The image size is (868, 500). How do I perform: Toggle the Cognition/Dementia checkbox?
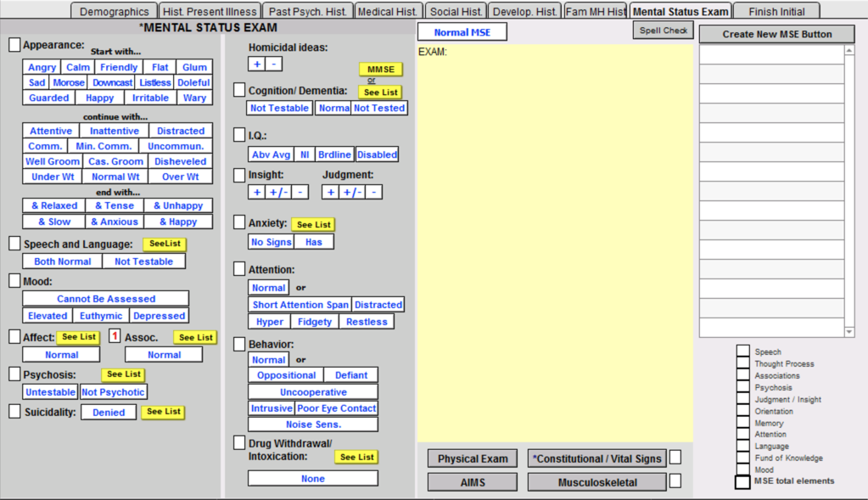[x=239, y=90]
